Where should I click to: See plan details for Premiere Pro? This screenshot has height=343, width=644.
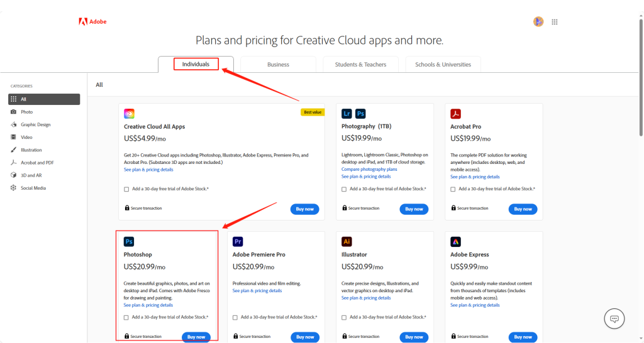click(257, 290)
